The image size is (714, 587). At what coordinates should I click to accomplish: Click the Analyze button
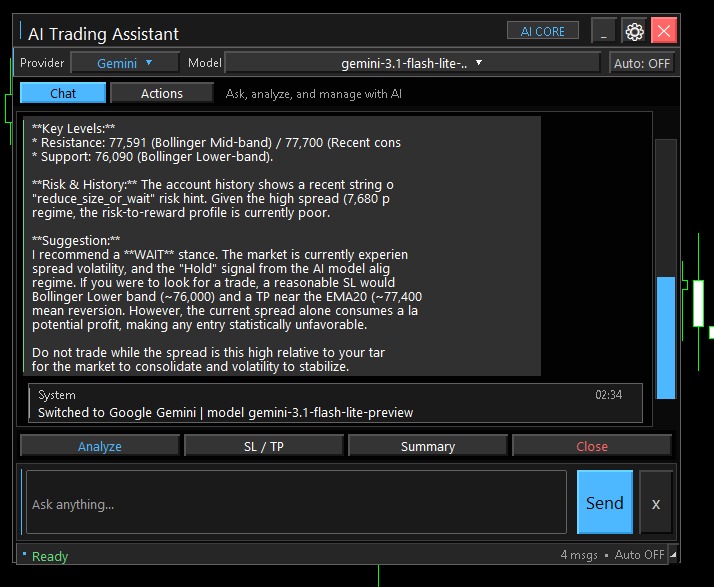pyautogui.click(x=100, y=446)
